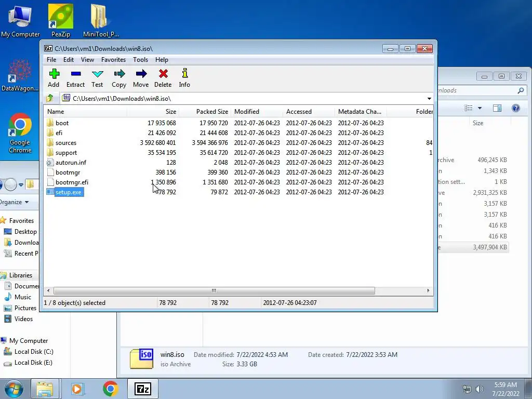The width and height of the screenshot is (532, 399).
Task: Select Music in Explorer Libraries
Action: point(18,297)
